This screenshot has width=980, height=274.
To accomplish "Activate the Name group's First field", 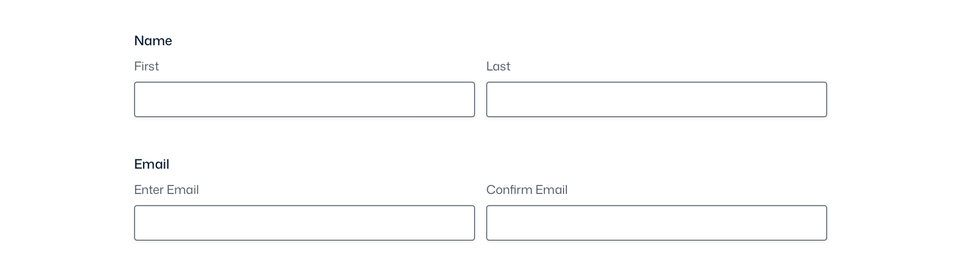I will point(304,99).
